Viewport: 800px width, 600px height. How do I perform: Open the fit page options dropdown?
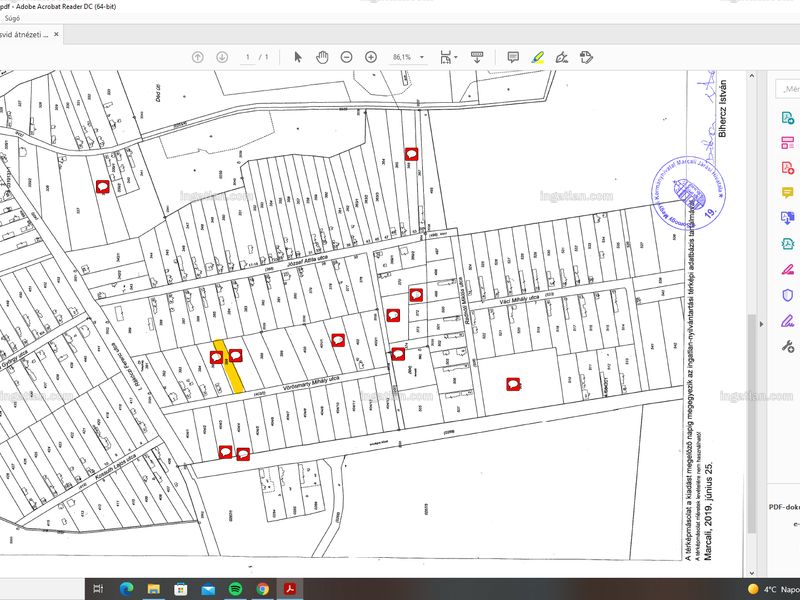449,57
